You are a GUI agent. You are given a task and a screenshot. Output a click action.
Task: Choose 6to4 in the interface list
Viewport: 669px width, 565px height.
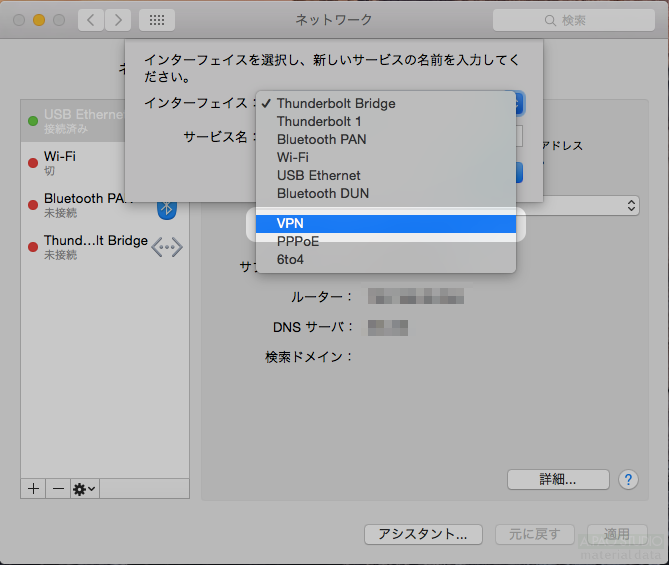click(x=386, y=259)
